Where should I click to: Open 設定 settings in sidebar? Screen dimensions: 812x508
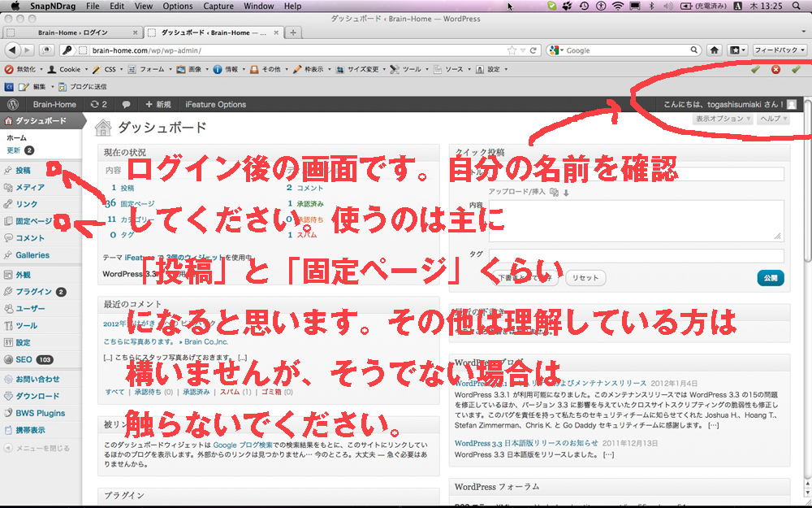tap(24, 343)
